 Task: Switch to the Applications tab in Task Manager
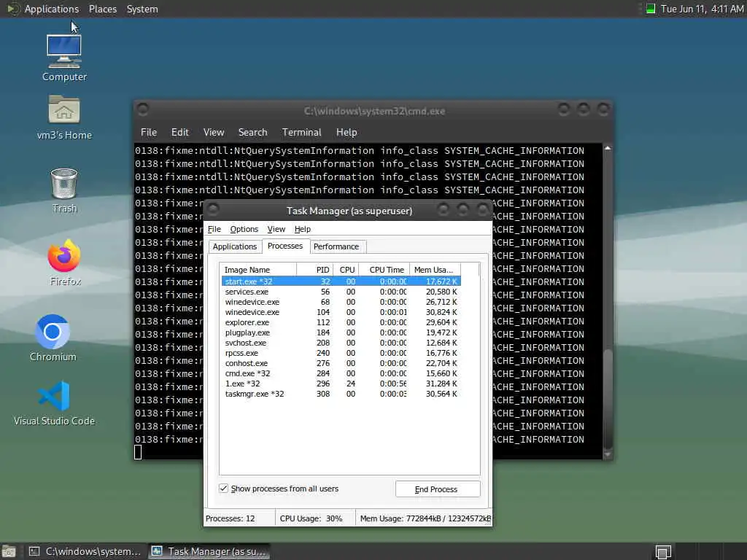tap(234, 246)
